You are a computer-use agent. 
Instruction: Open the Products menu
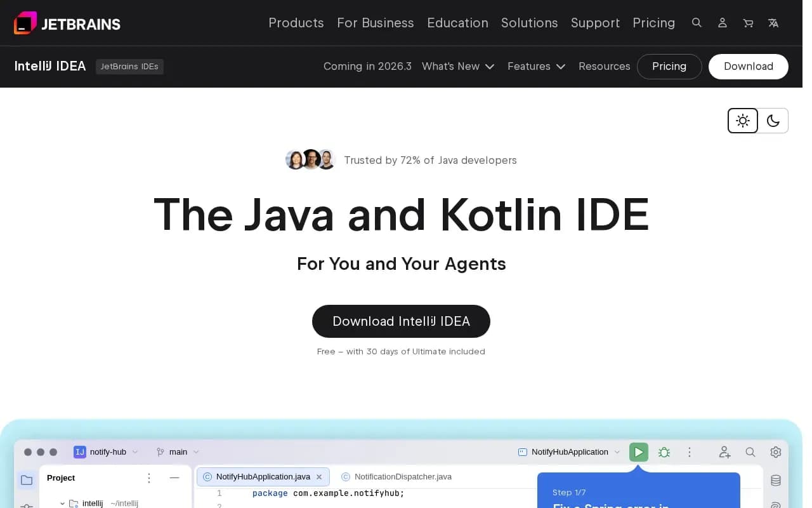coord(296,23)
